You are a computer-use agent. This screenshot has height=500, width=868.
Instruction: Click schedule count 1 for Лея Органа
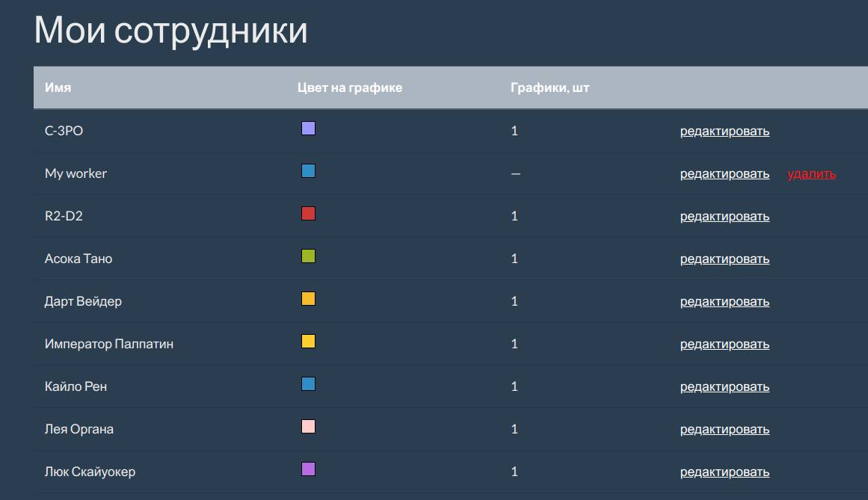pos(514,429)
